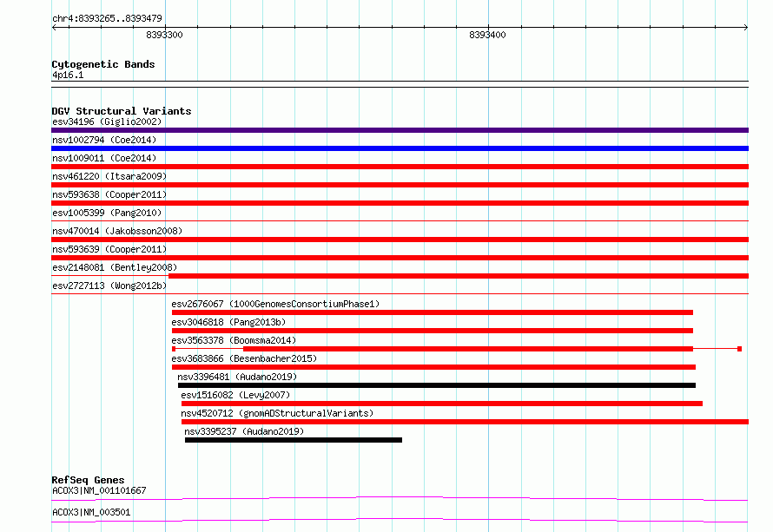Image resolution: width=773 pixels, height=532 pixels.
Task: Click esv2676067 (1000GenomesConsortiumPhase1) label
Action: pos(275,304)
